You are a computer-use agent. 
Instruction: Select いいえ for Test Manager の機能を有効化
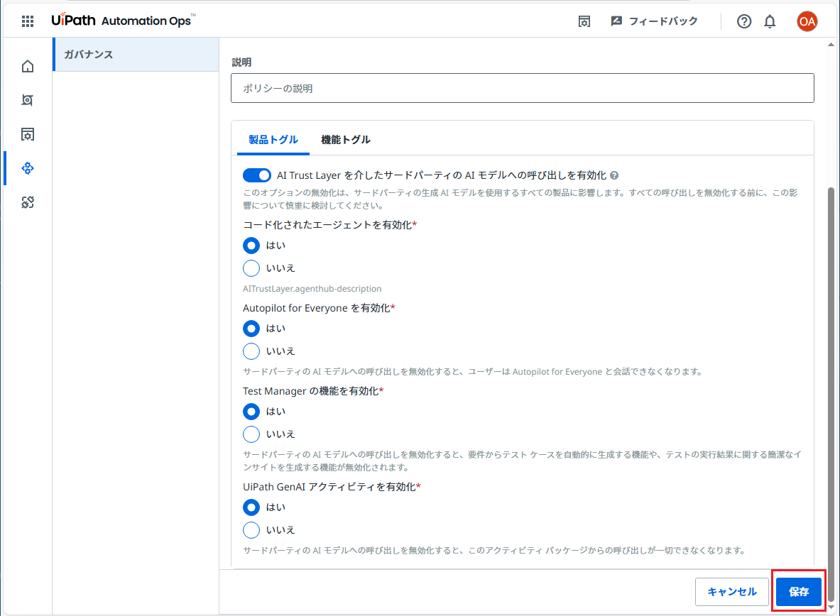pyautogui.click(x=251, y=434)
